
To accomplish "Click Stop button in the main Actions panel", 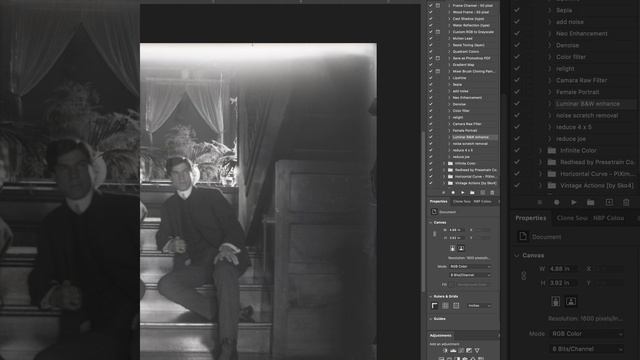I will [x=444, y=193].
